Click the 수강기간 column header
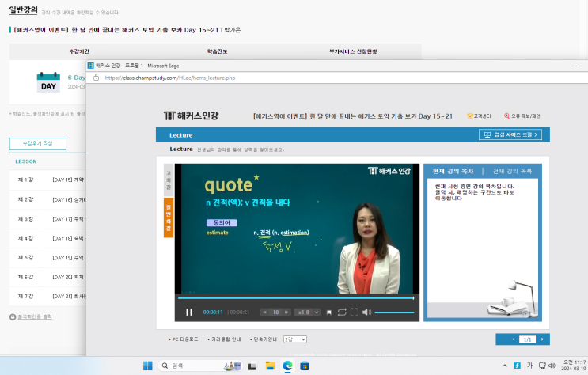Image resolution: width=588 pixels, height=375 pixels. click(x=79, y=51)
